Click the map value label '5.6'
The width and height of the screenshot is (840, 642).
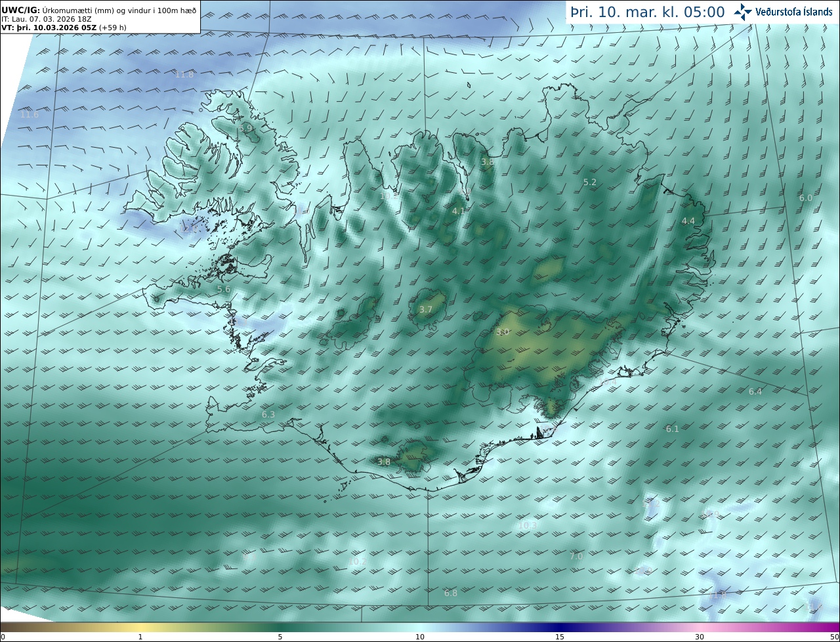(x=224, y=289)
